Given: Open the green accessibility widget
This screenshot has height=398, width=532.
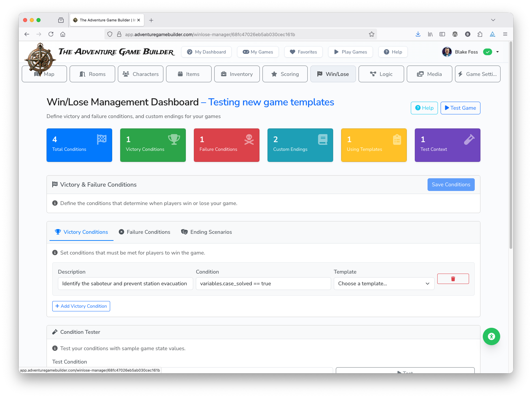Looking at the screenshot, I should [491, 336].
